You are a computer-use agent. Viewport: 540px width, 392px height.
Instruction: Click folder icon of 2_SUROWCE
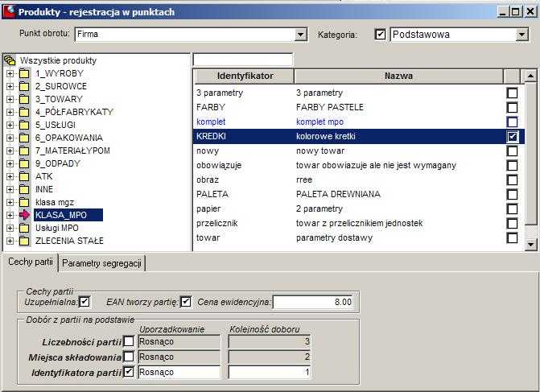coord(24,86)
